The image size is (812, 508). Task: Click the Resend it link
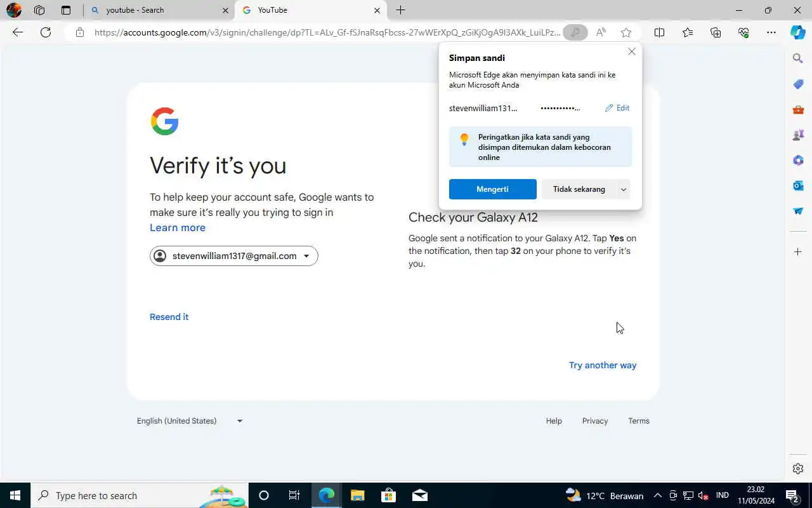169,317
